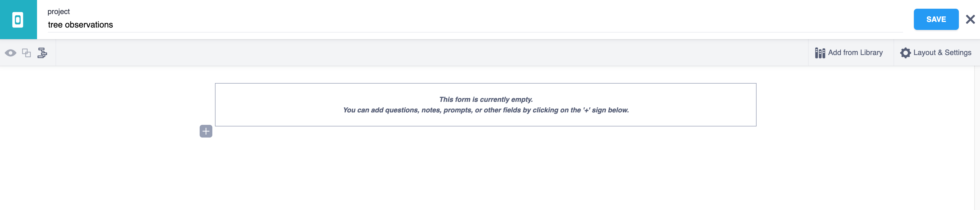The width and height of the screenshot is (980, 210).
Task: Click the teal project form icon
Action: (18, 19)
